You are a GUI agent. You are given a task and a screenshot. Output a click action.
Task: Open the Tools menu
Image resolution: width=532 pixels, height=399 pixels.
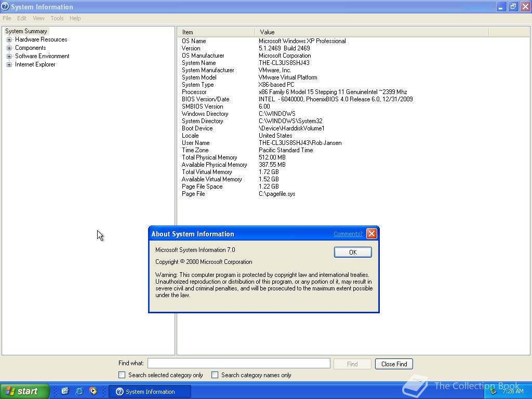pyautogui.click(x=57, y=18)
